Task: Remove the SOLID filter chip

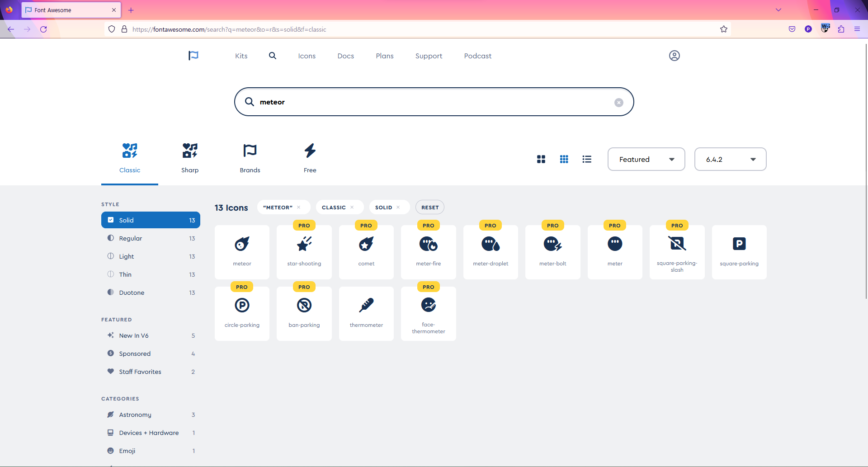Action: (398, 208)
